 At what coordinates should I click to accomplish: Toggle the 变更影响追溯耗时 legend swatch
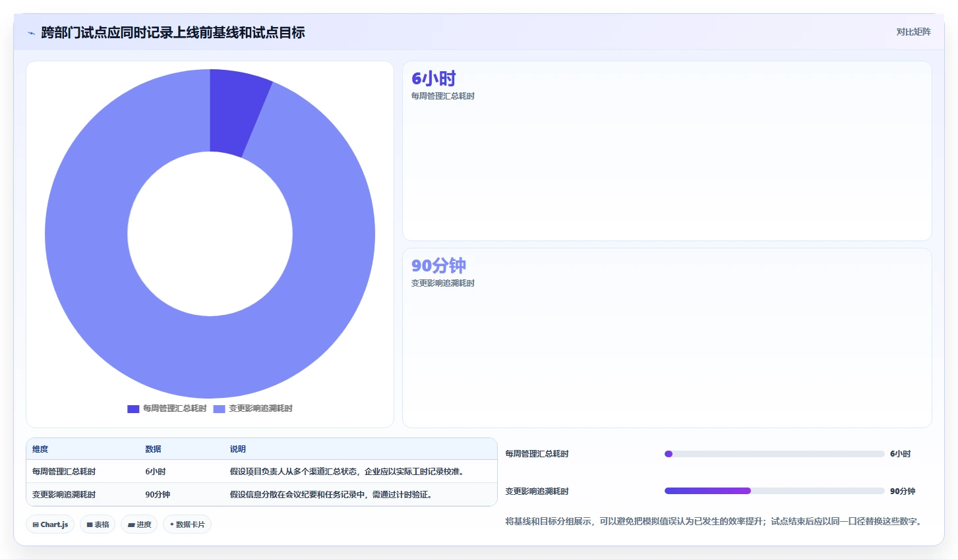click(x=219, y=409)
